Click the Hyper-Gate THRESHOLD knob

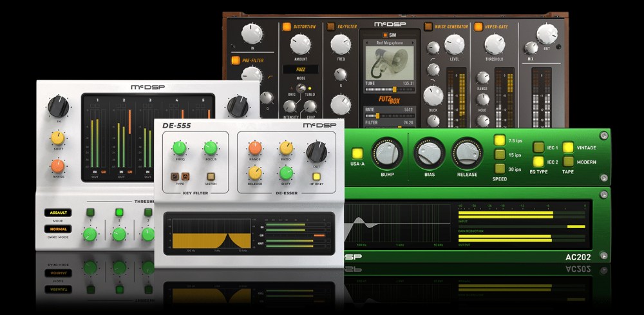495,44
